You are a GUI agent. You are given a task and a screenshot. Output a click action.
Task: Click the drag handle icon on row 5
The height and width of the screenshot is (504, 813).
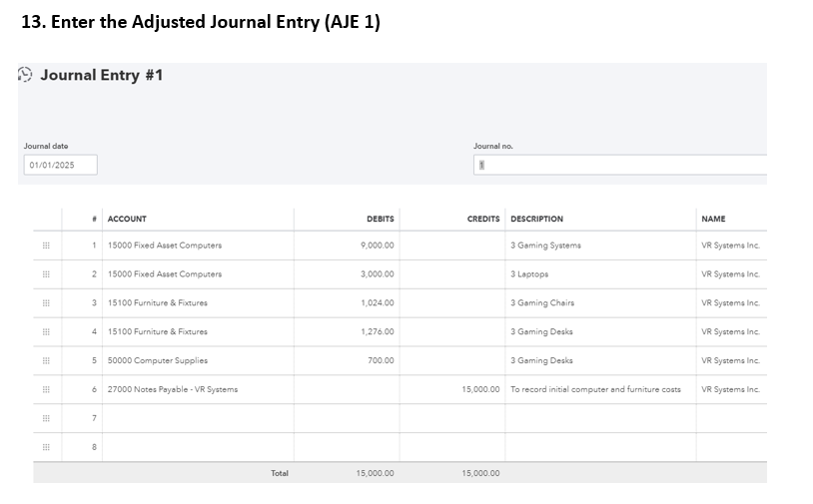pos(46,360)
